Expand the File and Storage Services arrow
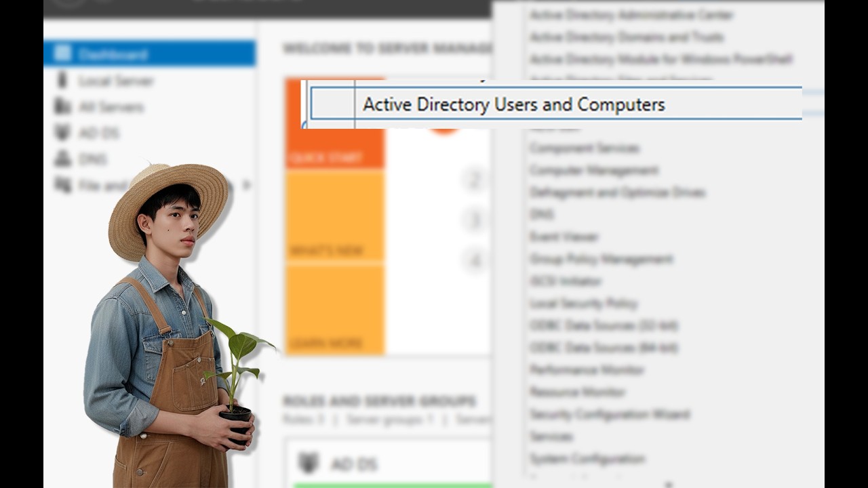 coord(246,184)
